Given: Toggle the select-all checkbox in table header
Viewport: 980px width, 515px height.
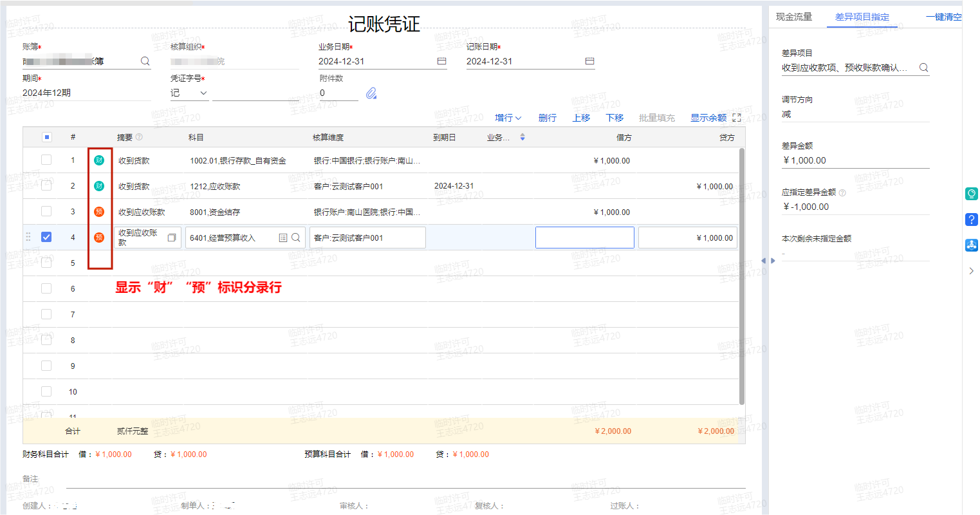Looking at the screenshot, I should 46,137.
